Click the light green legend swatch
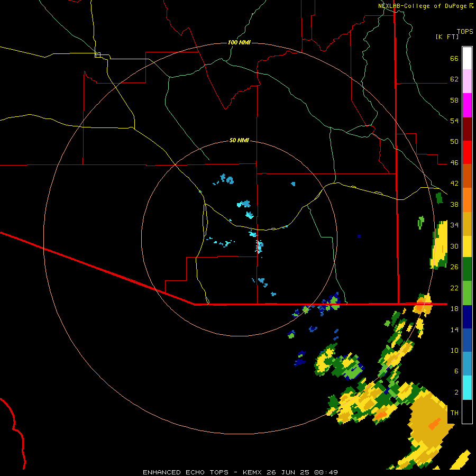This screenshot has height=476, width=476. pos(467,293)
